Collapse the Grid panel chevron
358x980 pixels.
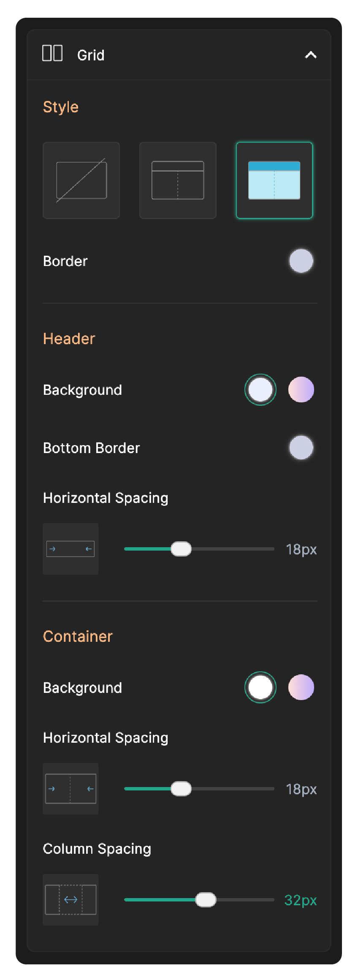click(x=311, y=55)
